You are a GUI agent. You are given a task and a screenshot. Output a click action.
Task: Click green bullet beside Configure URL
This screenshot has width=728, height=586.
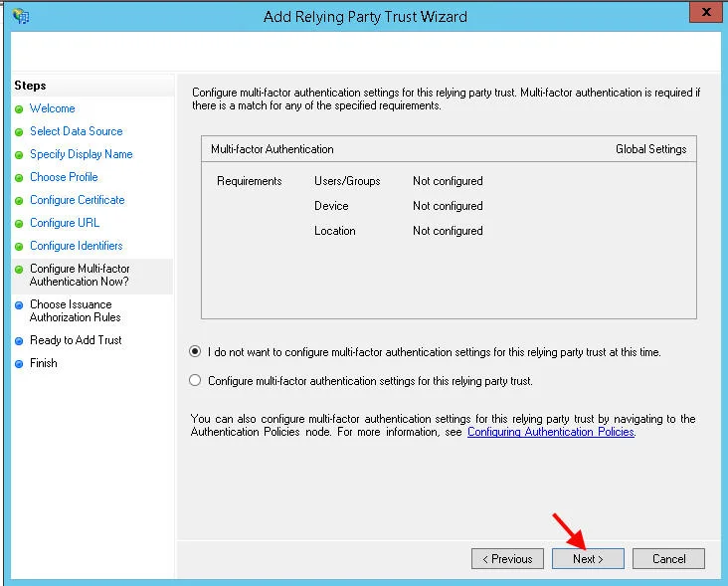19,224
